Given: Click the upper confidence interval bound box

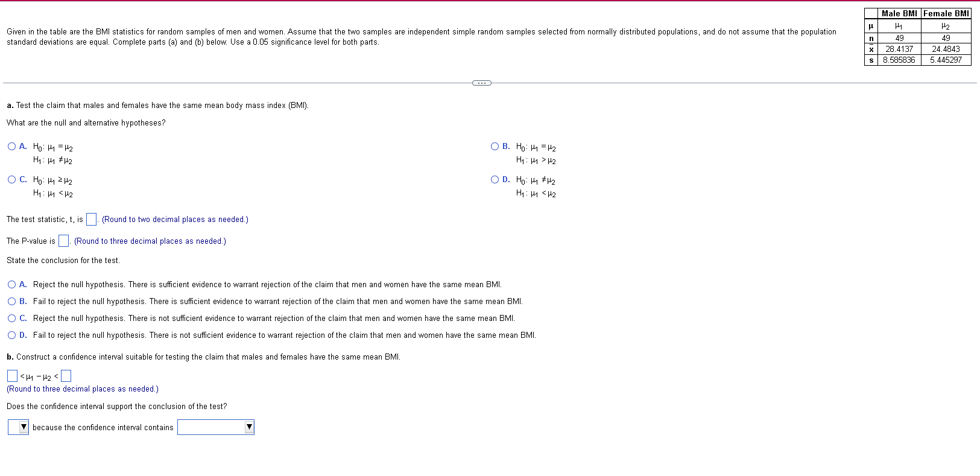Looking at the screenshot, I should [66, 375].
